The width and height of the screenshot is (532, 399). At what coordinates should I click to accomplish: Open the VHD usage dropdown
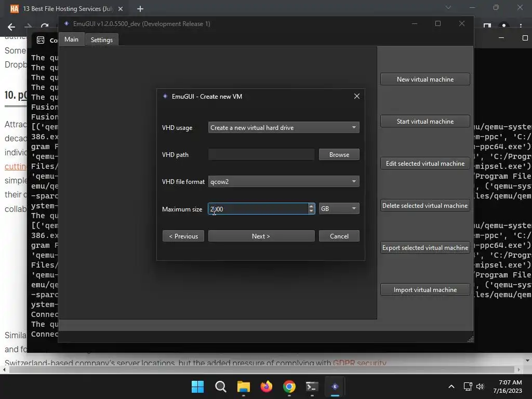tap(284, 128)
